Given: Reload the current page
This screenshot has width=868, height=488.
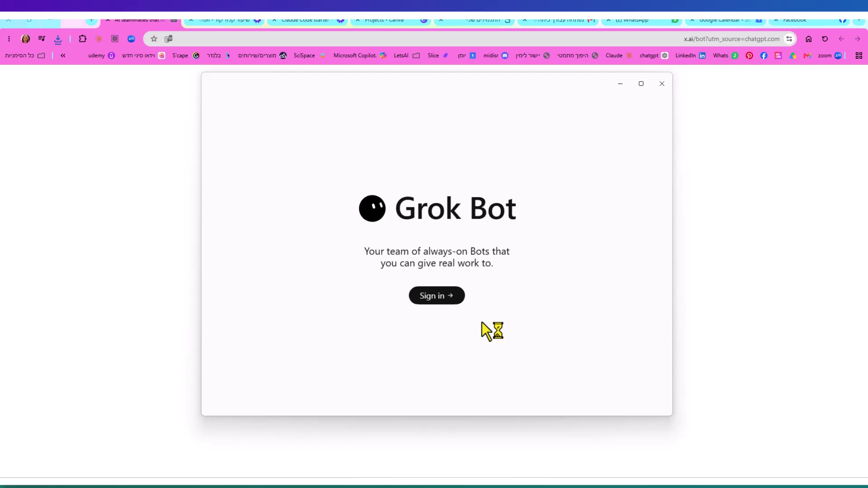Looking at the screenshot, I should coord(825,39).
